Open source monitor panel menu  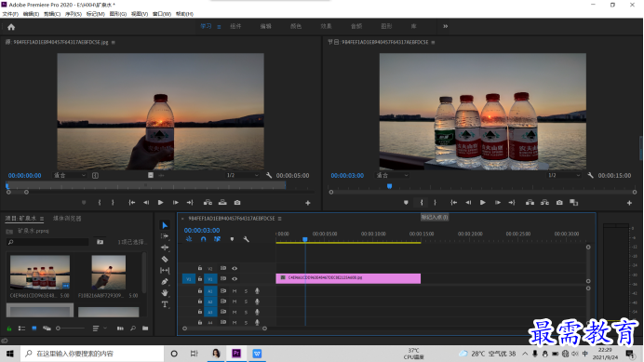point(114,42)
